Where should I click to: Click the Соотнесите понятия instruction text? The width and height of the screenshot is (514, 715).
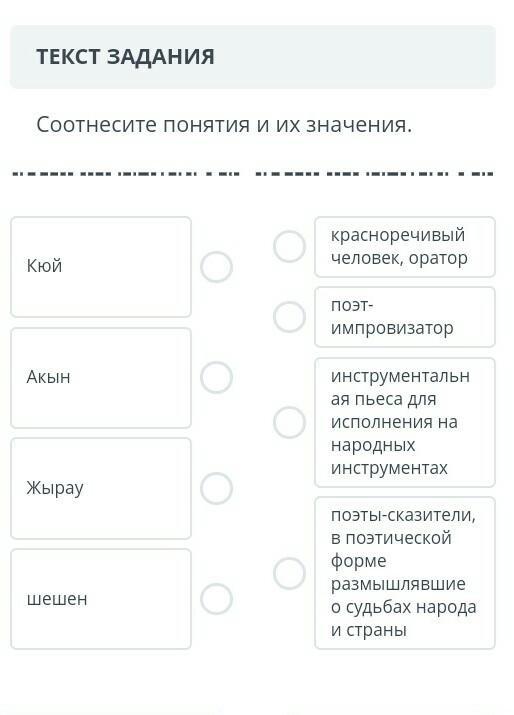pyautogui.click(x=224, y=124)
